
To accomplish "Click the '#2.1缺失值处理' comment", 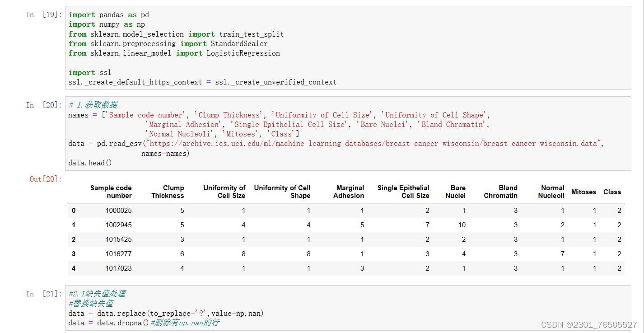I will tap(97, 294).
